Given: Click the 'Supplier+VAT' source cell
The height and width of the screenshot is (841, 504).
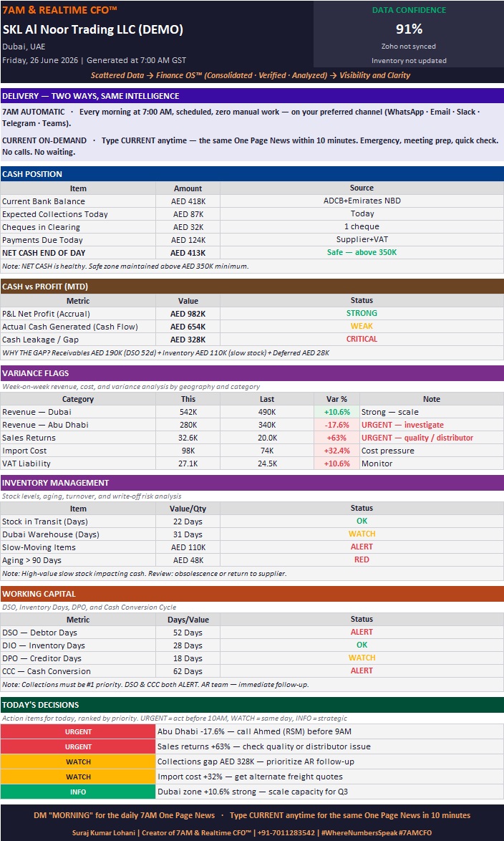Looking at the screenshot, I should pos(362,240).
